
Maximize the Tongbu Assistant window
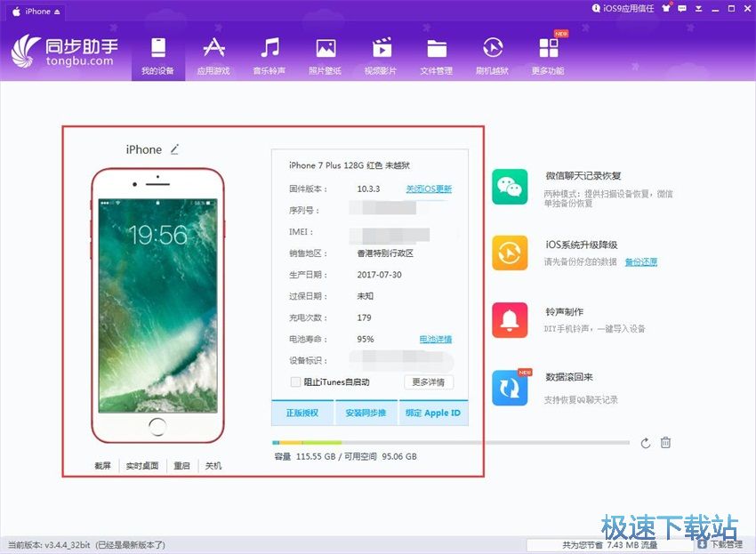point(731,9)
